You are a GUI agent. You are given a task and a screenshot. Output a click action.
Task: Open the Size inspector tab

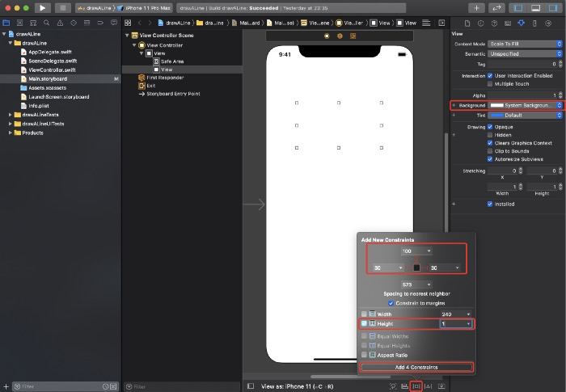534,23
